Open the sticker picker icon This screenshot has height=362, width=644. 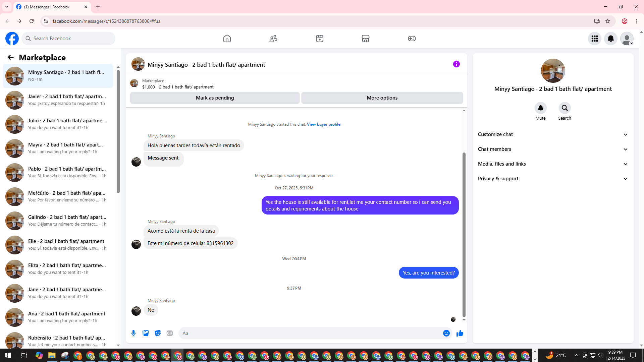158,333
